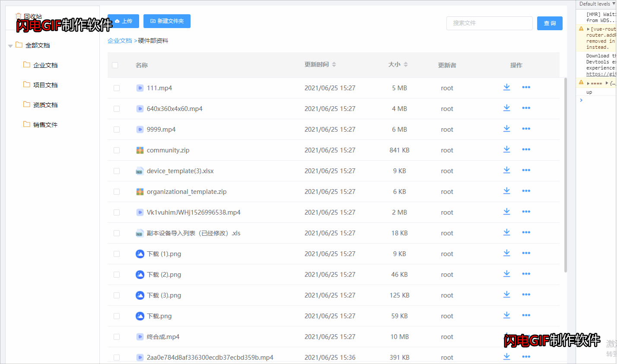Open more actions for 下载.png
Viewport: 617px width, 364px height.
pyautogui.click(x=526, y=315)
